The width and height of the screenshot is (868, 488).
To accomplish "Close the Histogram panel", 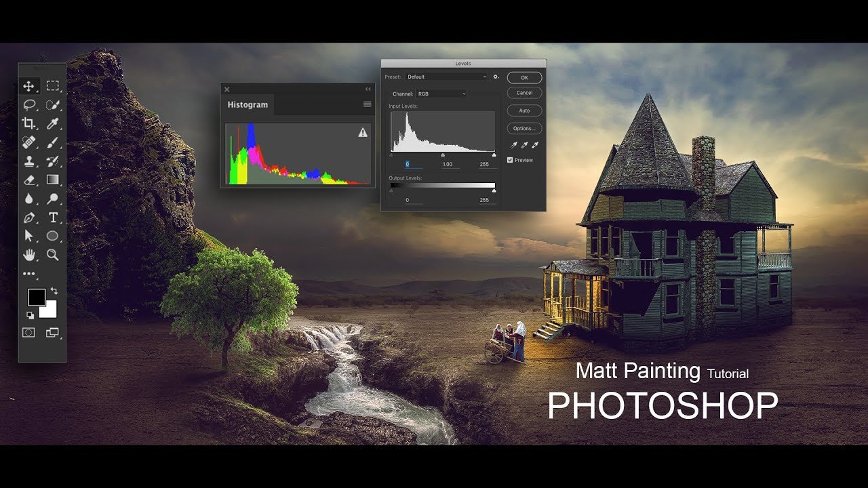I will [x=227, y=89].
